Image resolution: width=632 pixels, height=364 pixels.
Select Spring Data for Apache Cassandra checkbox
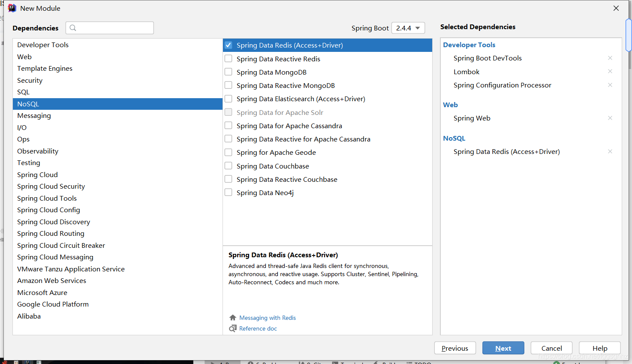(229, 125)
